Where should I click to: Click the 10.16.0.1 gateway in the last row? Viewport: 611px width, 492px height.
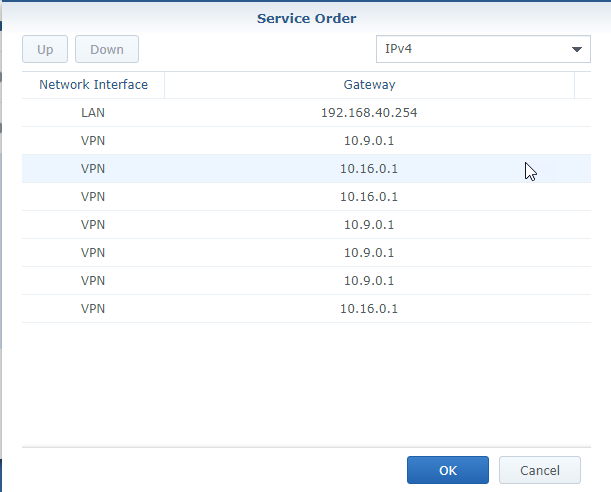pyautogui.click(x=369, y=309)
